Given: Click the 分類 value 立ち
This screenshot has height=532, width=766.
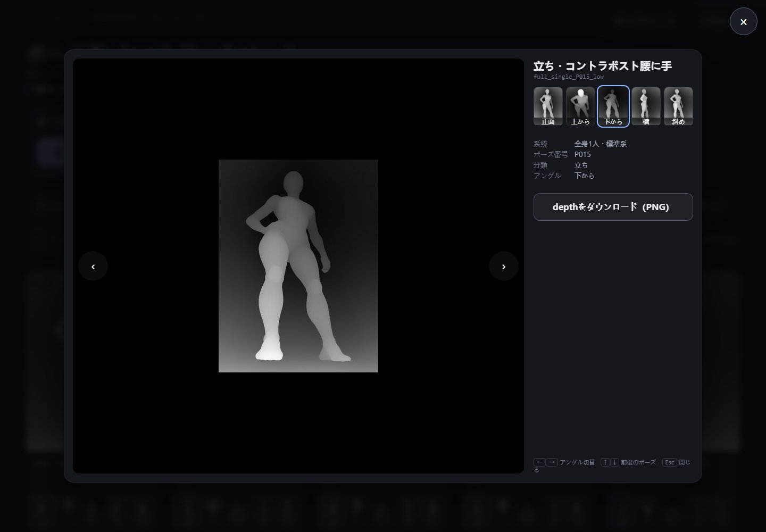Looking at the screenshot, I should coord(581,165).
